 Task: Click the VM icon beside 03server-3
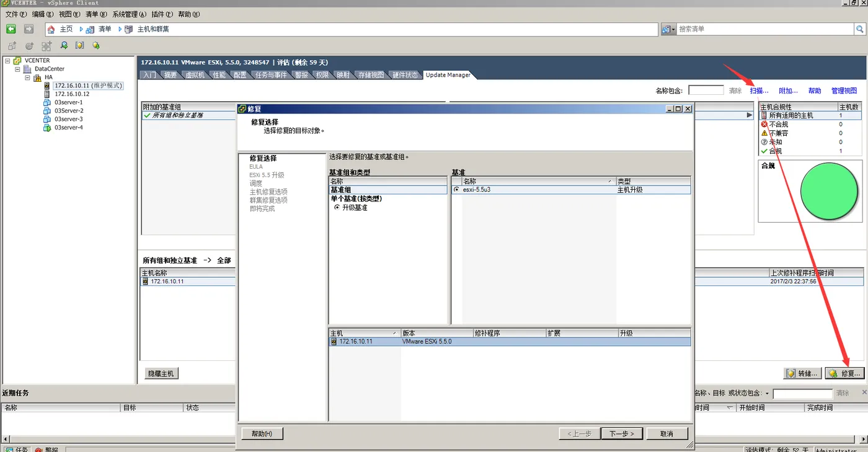tap(47, 119)
